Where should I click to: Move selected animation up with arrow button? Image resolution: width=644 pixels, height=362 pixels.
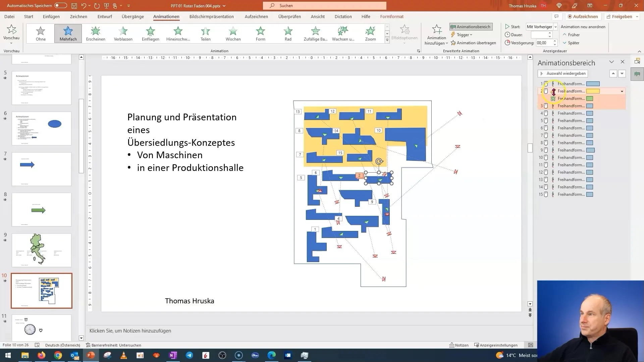pos(613,73)
